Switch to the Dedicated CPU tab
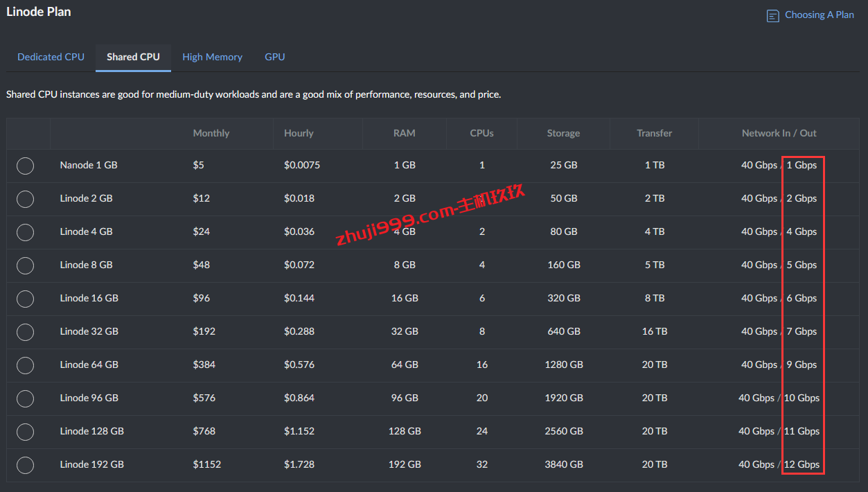Image resolution: width=868 pixels, height=492 pixels. point(51,57)
